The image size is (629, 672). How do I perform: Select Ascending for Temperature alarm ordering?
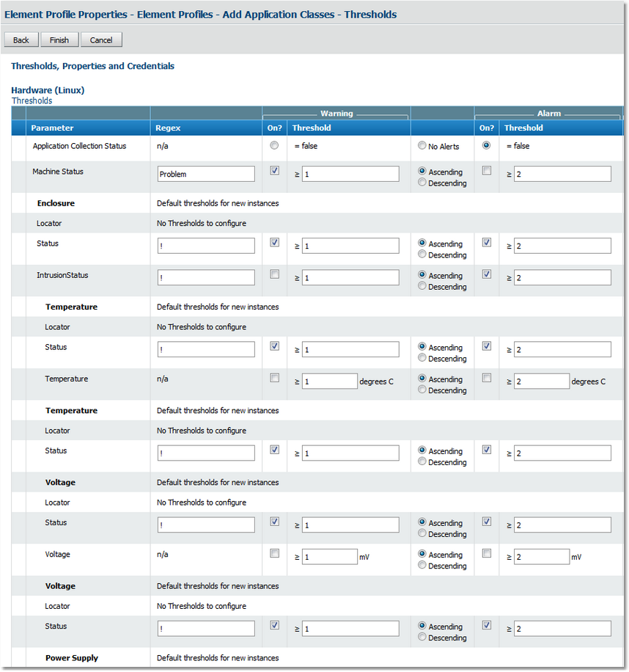point(422,379)
